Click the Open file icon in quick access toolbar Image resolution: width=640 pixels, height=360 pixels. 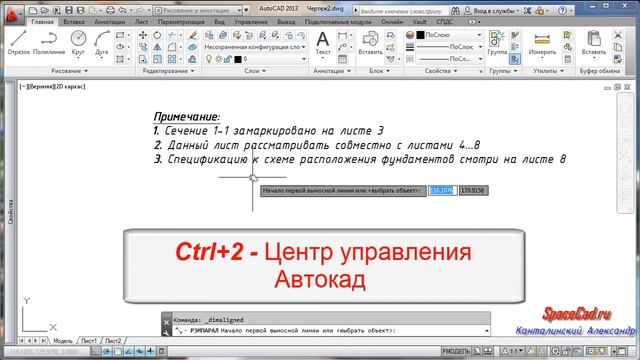(x=44, y=10)
